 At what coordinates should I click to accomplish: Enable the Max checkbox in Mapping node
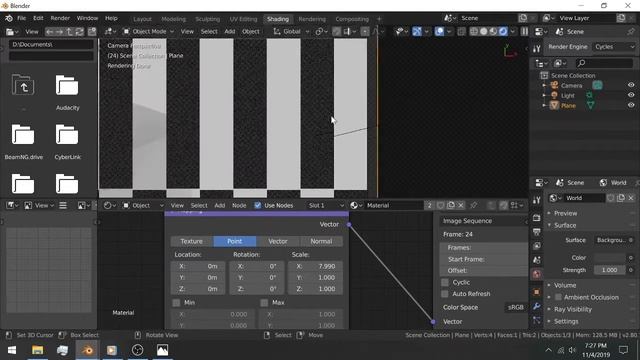(264, 302)
